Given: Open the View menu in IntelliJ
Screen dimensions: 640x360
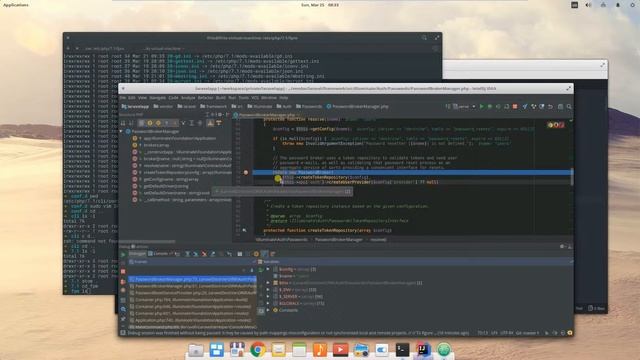Looking at the screenshot, I should click(142, 98).
